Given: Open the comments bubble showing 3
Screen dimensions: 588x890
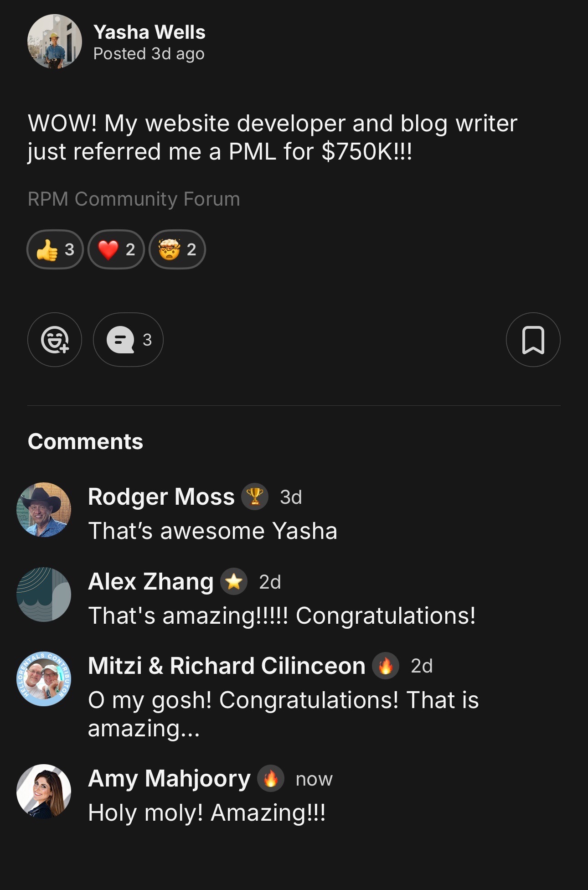Looking at the screenshot, I should [128, 340].
